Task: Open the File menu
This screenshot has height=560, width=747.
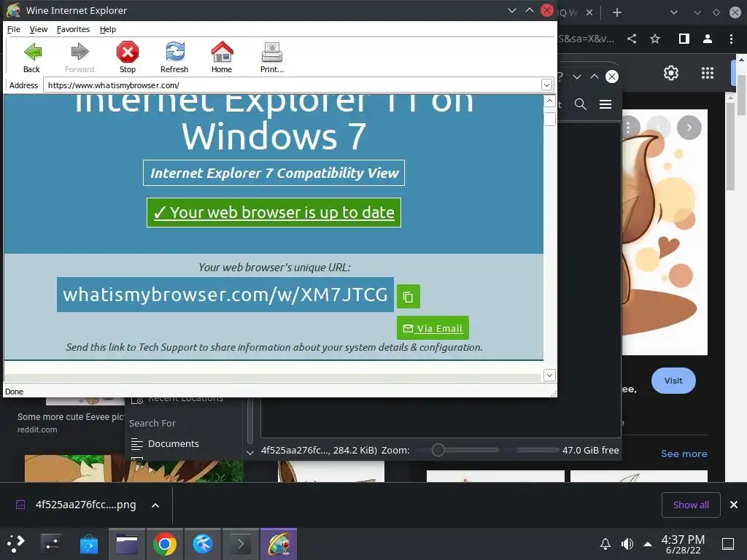Action: [x=14, y=29]
